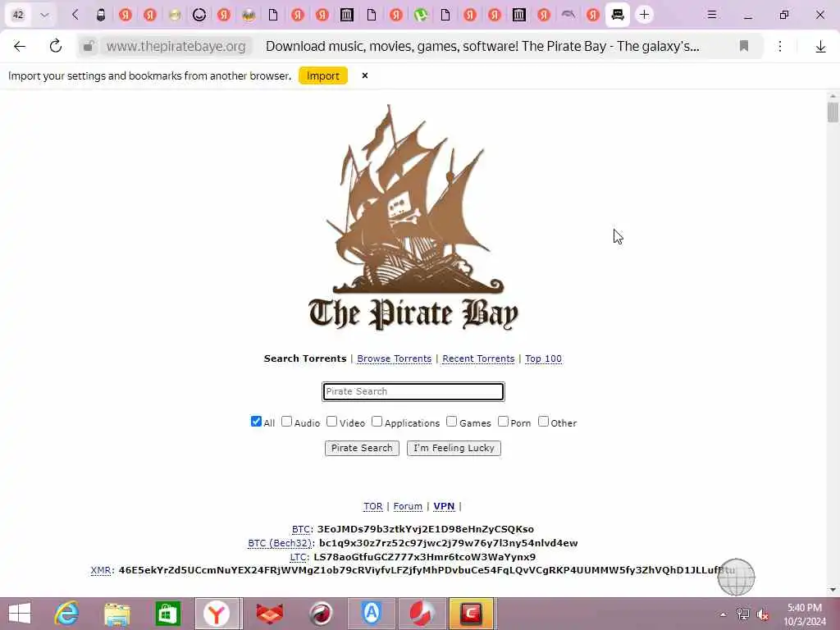
Task: Click the site security lock icon
Action: pos(89,47)
